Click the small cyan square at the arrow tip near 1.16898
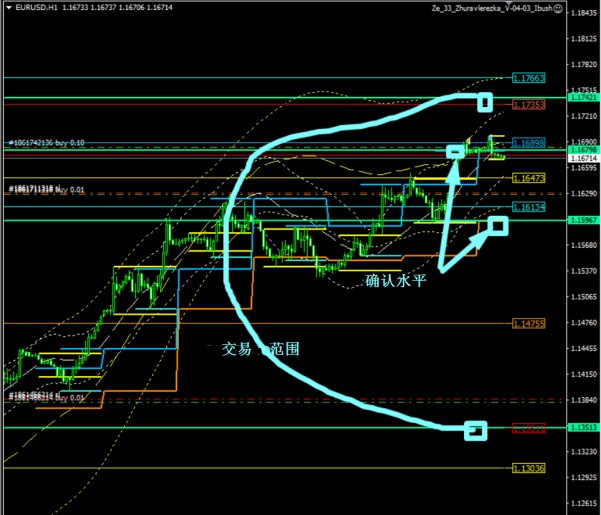Image resolution: width=601 pixels, height=515 pixels. coord(456,151)
